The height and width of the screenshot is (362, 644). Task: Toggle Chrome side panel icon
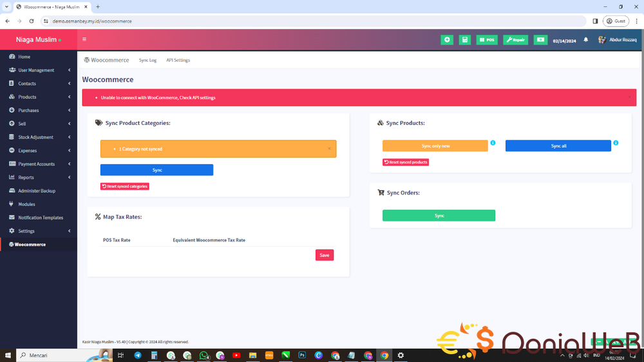click(x=595, y=21)
